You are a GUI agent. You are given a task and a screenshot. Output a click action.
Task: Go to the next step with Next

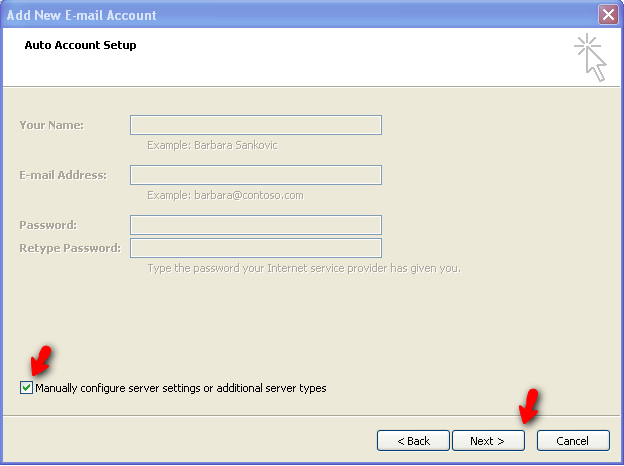pyautogui.click(x=487, y=441)
